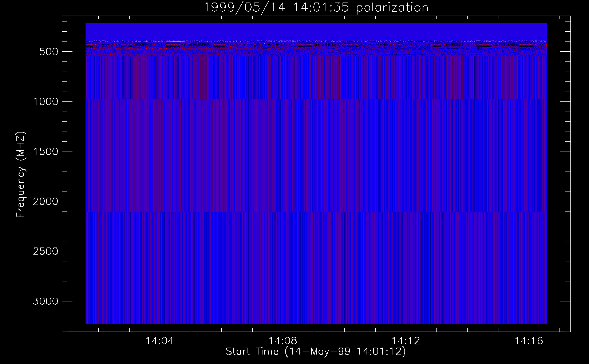Click the 'Frequency (MHZ)' axis label
The width and height of the screenshot is (589, 364).
21,174
